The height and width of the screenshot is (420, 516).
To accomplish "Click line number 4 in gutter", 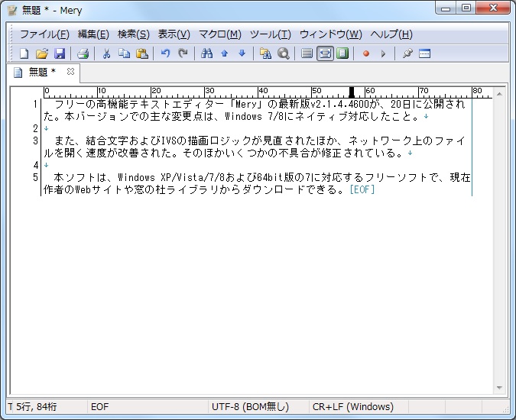I will tap(35, 165).
